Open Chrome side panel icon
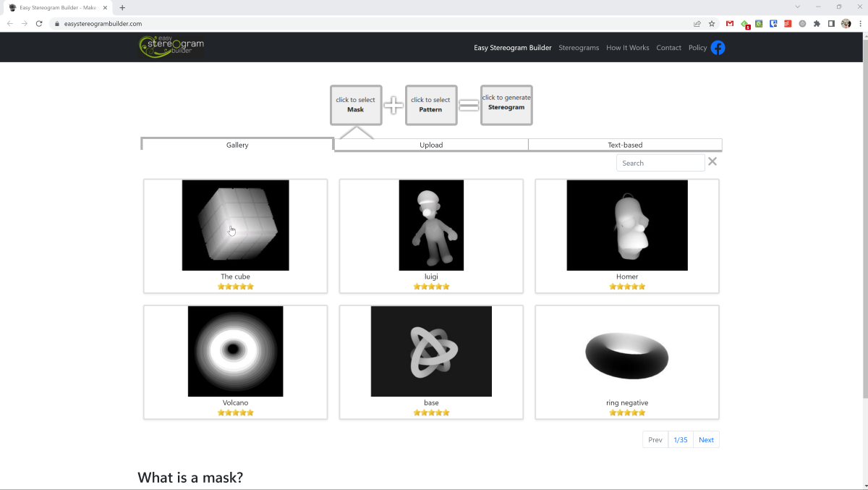The height and width of the screenshot is (490, 868). click(x=831, y=24)
